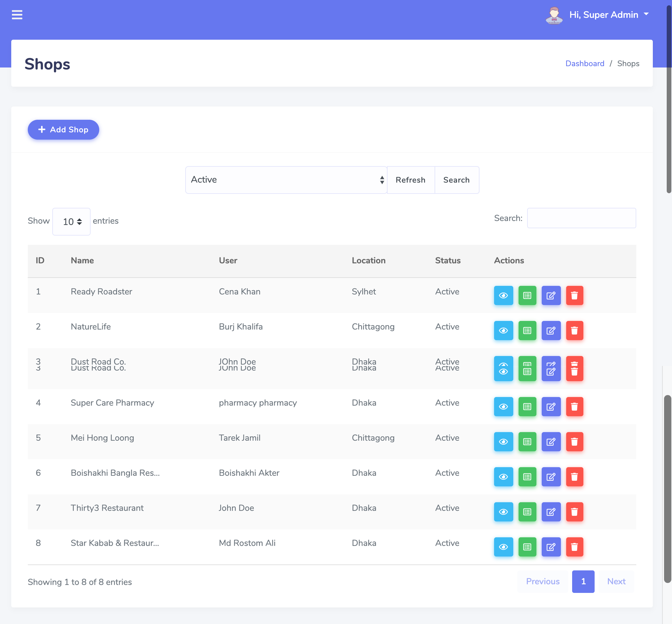The height and width of the screenshot is (624, 672).
Task: Click the Add Shop button
Action: tap(63, 130)
